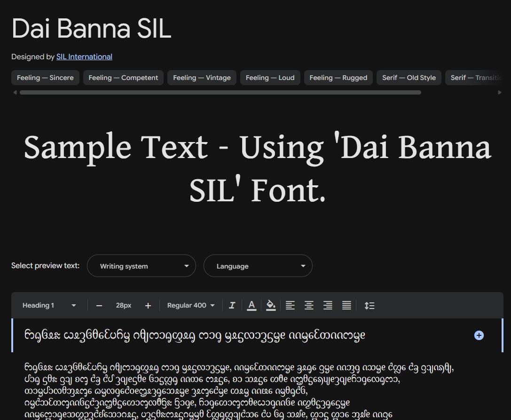Click the Tai Lue paragraph preview text

239,391
